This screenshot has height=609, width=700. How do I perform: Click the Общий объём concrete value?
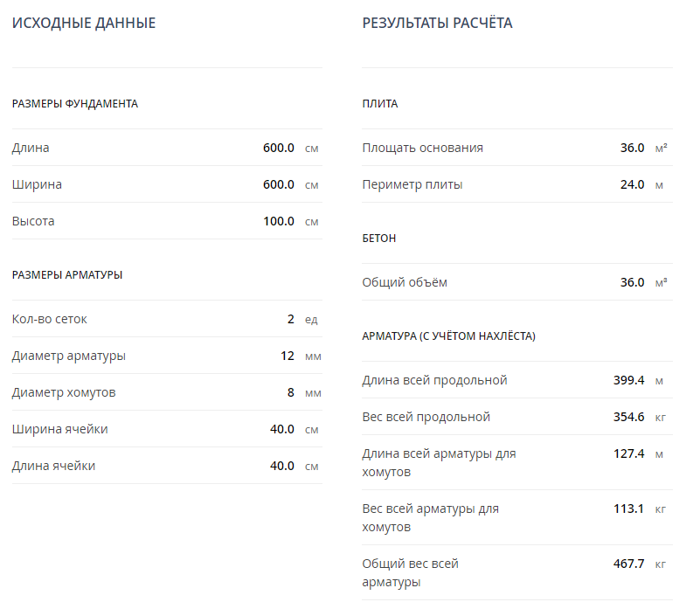[x=632, y=282]
